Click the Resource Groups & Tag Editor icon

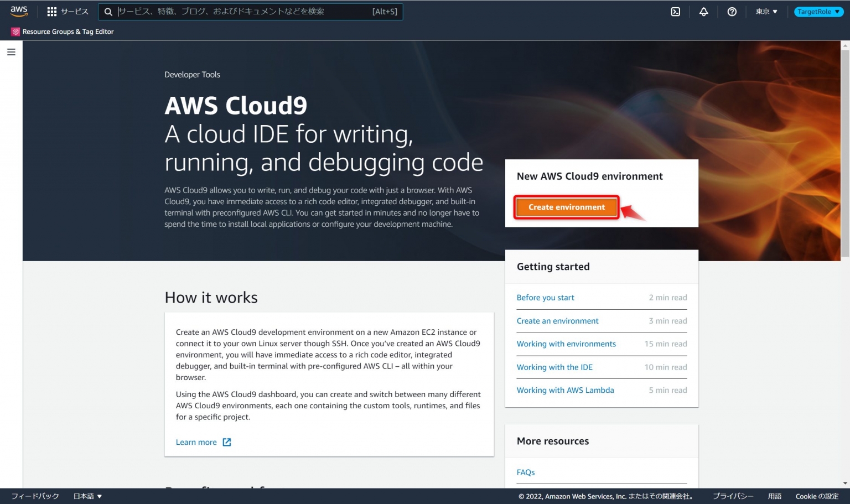tap(15, 32)
